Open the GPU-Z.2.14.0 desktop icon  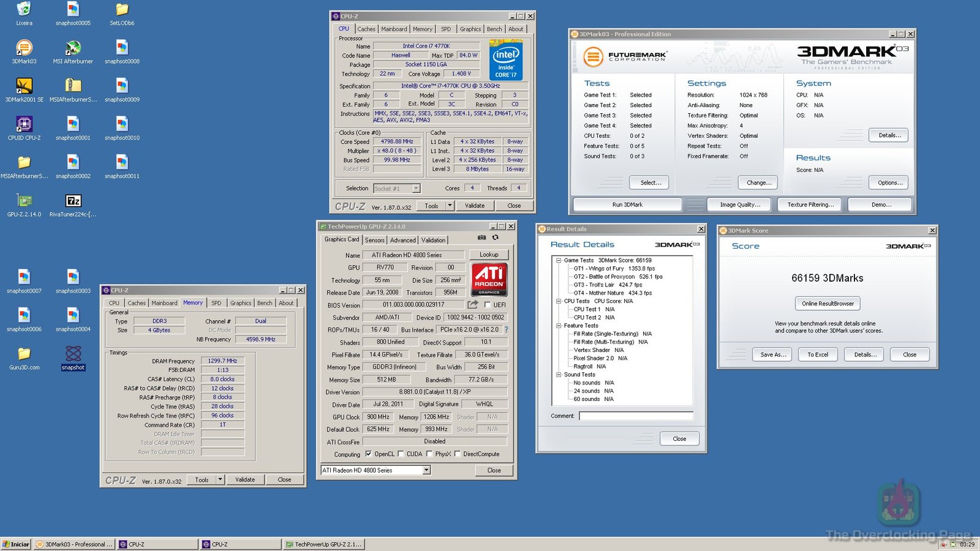click(24, 201)
